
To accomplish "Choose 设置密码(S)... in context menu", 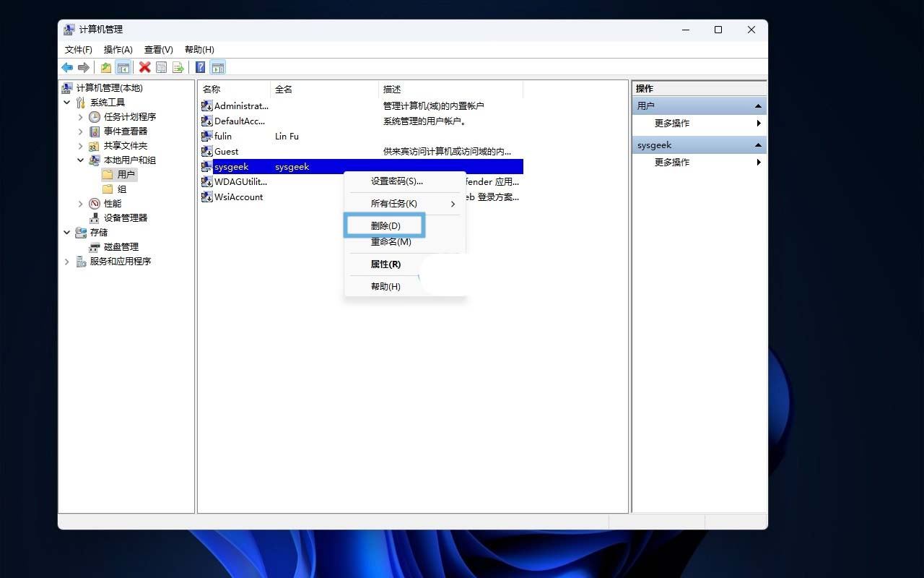I will point(396,181).
